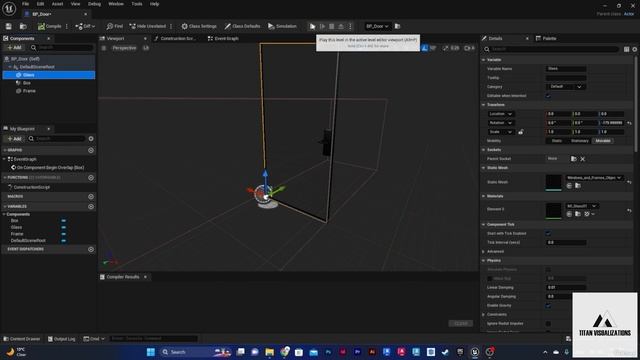Open the Asset menu
Screen dimensions: 640x360
[58, 4]
